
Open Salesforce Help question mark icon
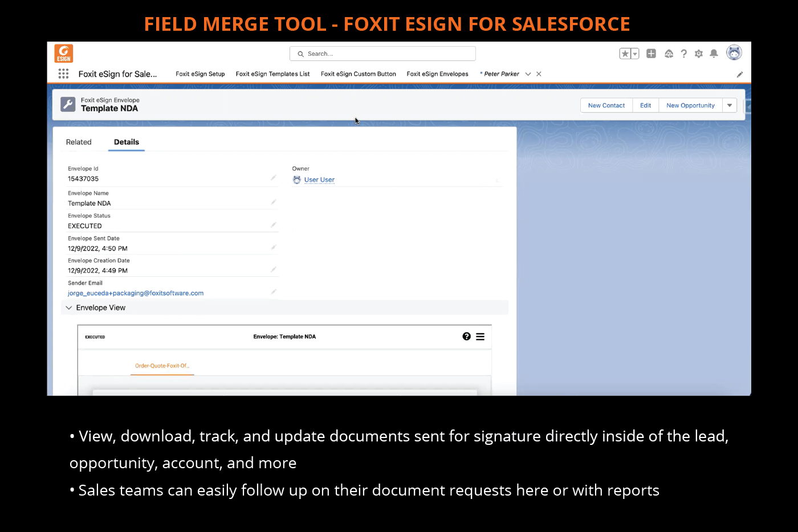coord(683,53)
